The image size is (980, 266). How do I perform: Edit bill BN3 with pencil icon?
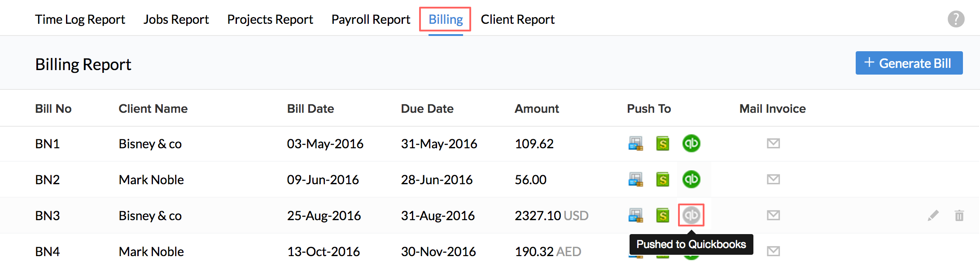pos(933,216)
